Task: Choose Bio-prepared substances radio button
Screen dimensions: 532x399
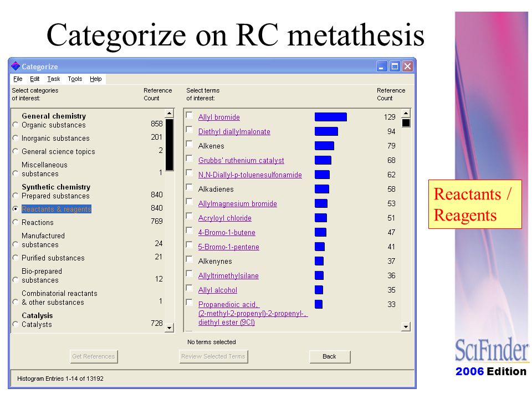Action: pos(16,280)
